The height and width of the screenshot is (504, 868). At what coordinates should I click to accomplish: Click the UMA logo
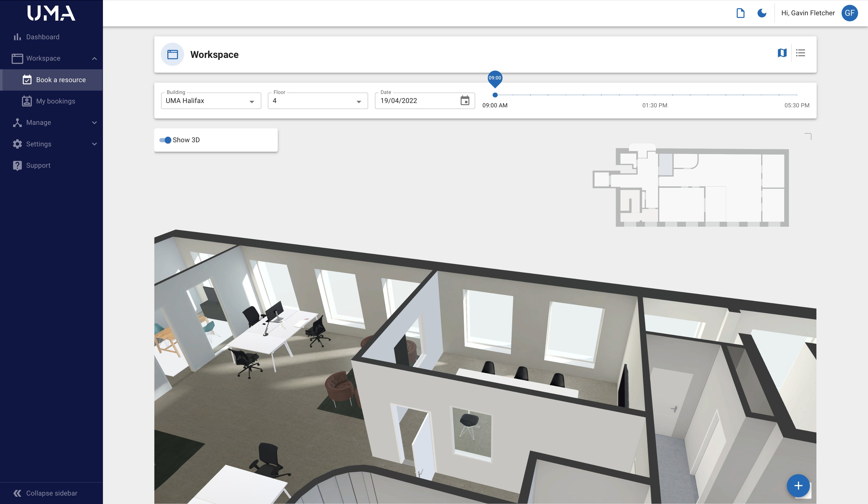tap(51, 13)
